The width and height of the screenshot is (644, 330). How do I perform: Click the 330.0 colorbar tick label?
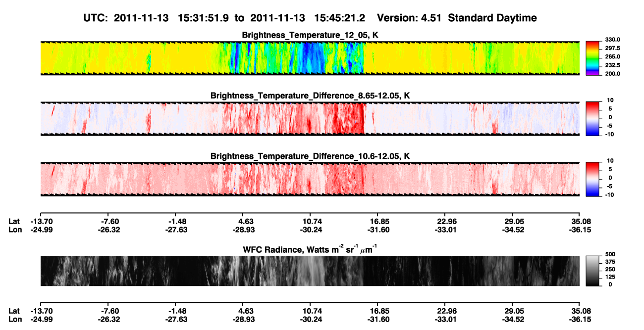click(x=612, y=40)
